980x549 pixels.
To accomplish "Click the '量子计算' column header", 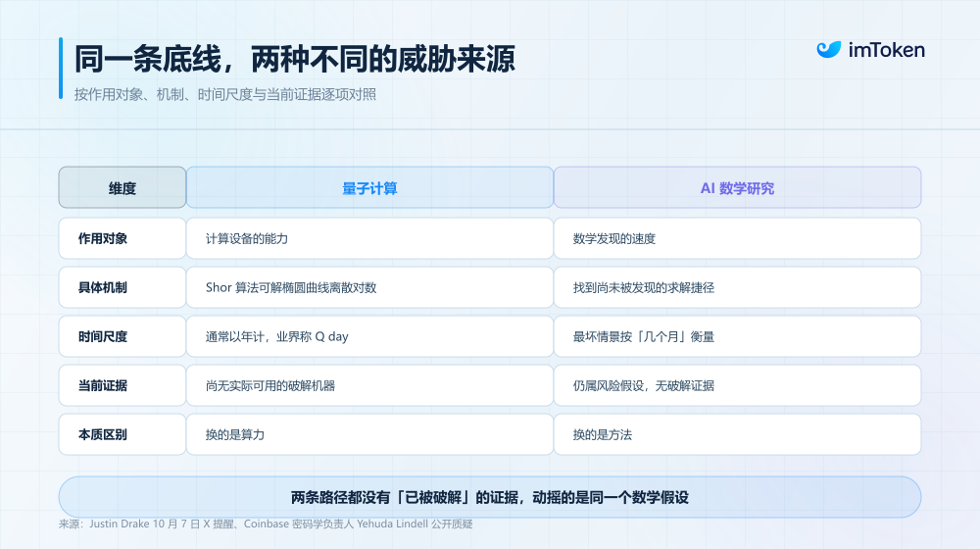I will 369,187.
